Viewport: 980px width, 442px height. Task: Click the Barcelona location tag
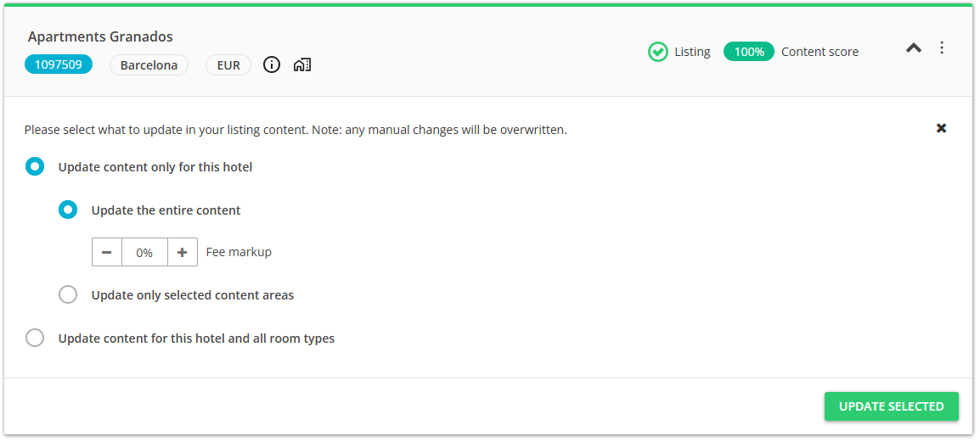click(x=149, y=65)
